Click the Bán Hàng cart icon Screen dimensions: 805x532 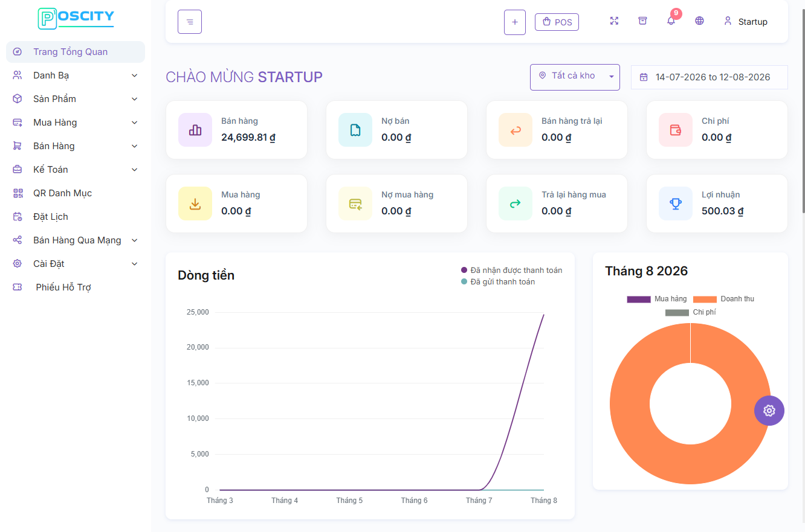(18, 146)
